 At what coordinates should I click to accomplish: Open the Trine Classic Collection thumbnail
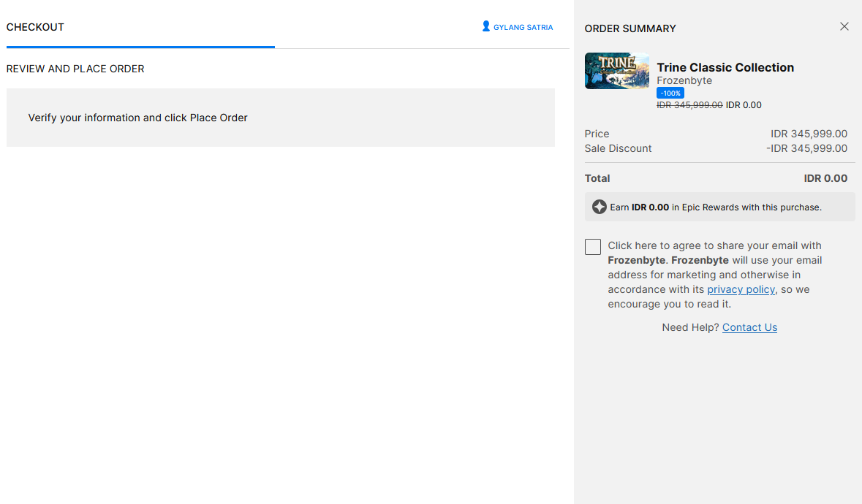(x=616, y=71)
